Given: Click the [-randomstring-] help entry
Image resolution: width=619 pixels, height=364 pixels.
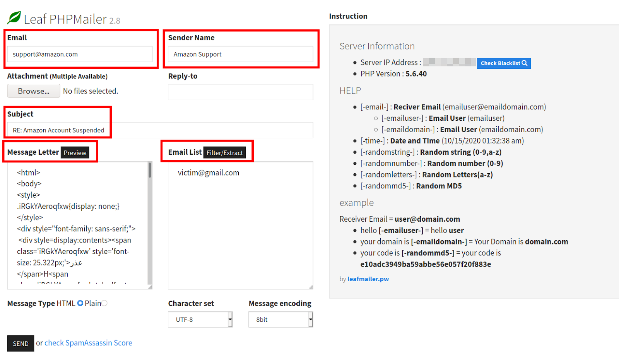Looking at the screenshot, I should 431,152.
